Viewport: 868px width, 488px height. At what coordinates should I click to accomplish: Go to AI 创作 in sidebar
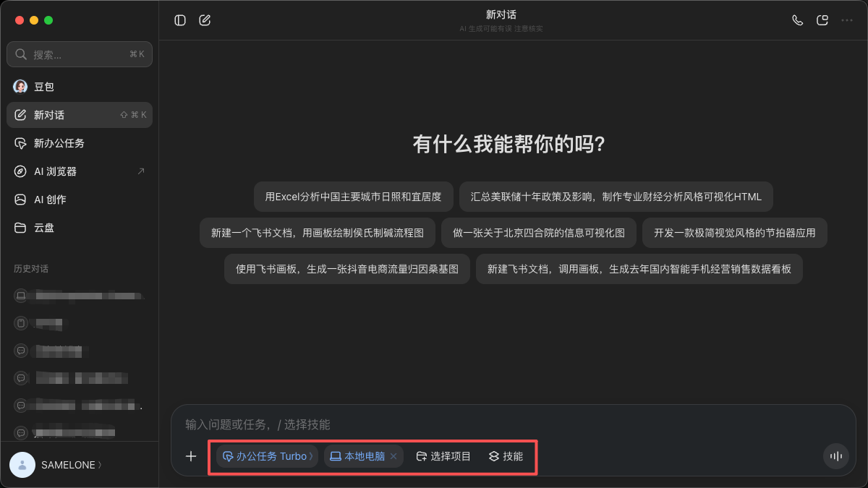click(x=80, y=200)
